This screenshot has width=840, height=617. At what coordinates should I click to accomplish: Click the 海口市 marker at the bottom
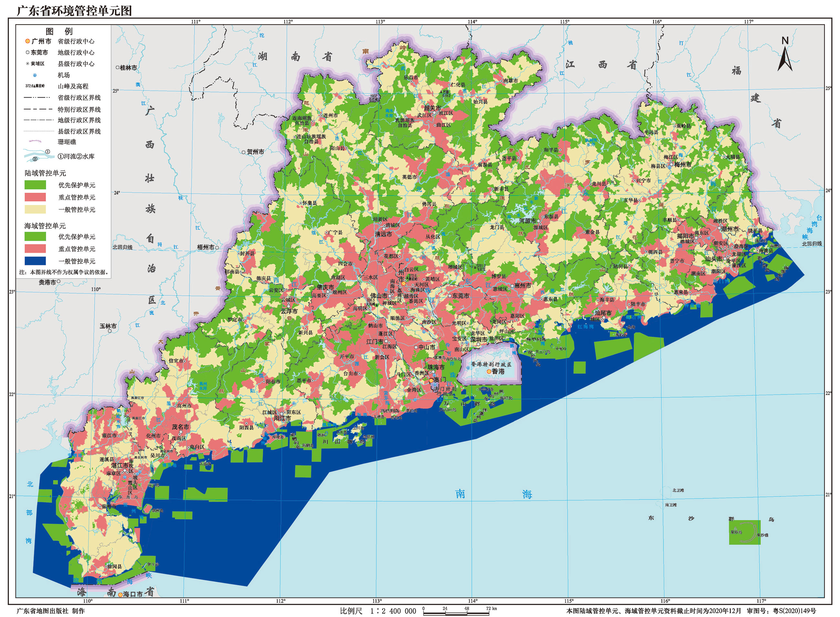[121, 595]
